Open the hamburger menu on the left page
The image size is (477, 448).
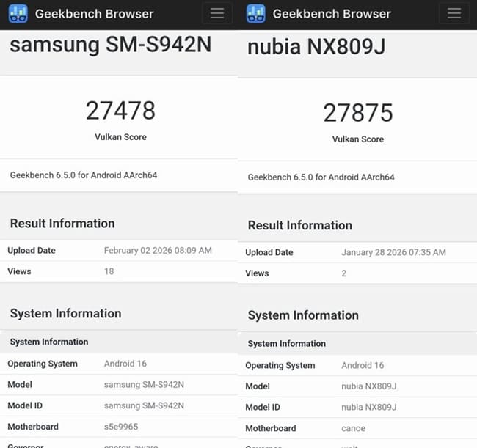pyautogui.click(x=216, y=13)
